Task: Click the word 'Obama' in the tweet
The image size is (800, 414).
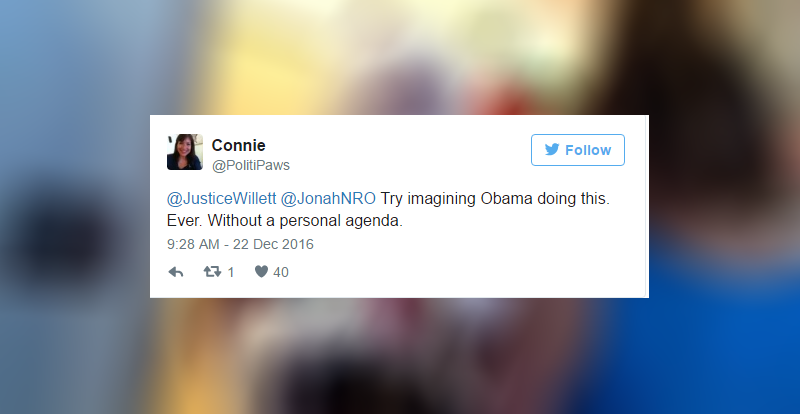Action: [506, 199]
